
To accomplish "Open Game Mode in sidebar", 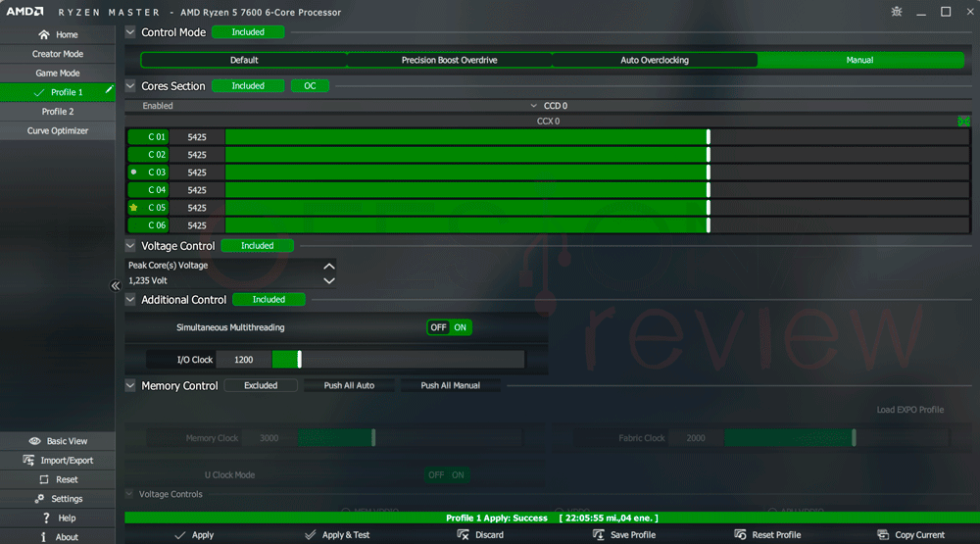I will point(58,74).
